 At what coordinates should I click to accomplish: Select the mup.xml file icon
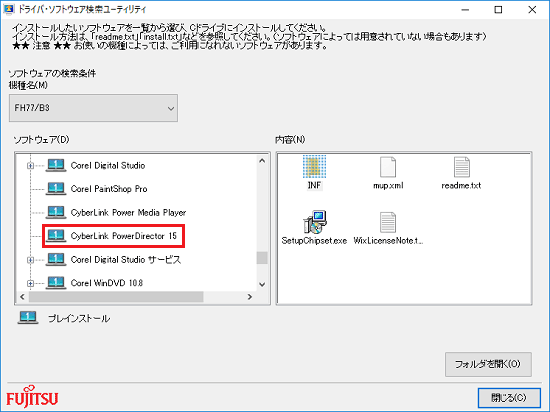[x=388, y=167]
